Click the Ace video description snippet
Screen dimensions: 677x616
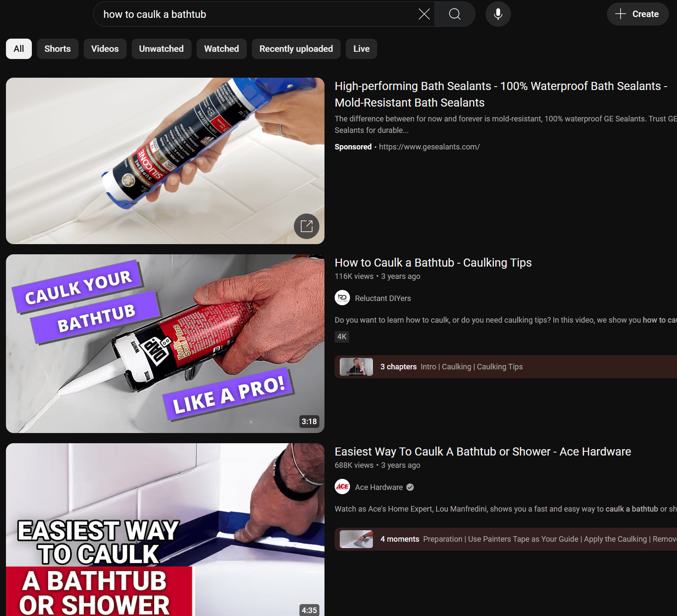pyautogui.click(x=506, y=509)
